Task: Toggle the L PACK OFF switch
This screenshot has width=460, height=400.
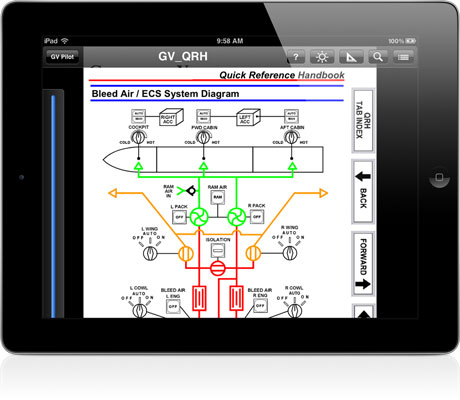Action: [x=179, y=217]
